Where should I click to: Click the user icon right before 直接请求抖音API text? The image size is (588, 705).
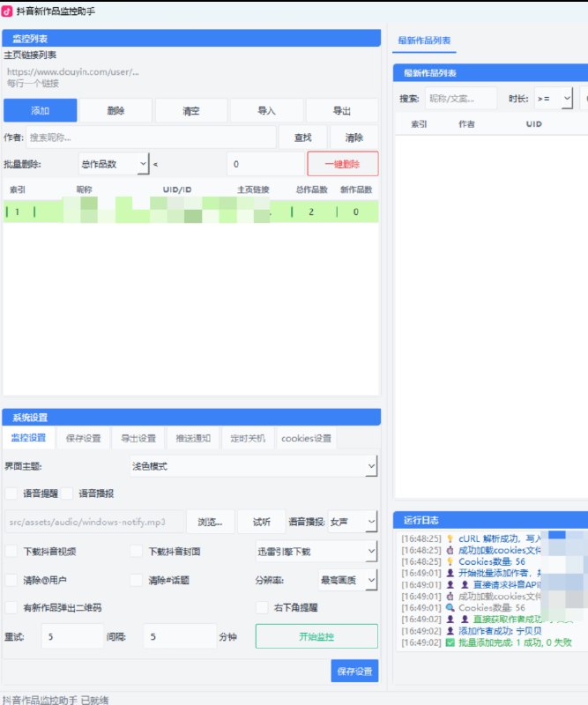465,584
